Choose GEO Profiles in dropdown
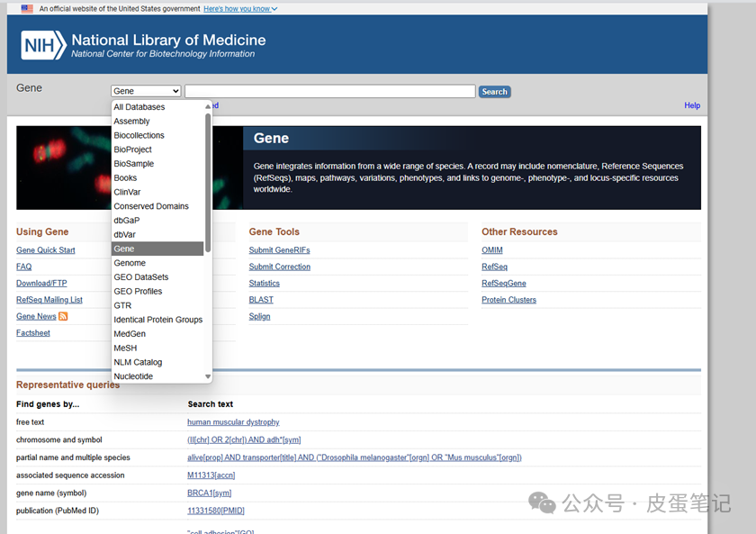 tap(157, 292)
